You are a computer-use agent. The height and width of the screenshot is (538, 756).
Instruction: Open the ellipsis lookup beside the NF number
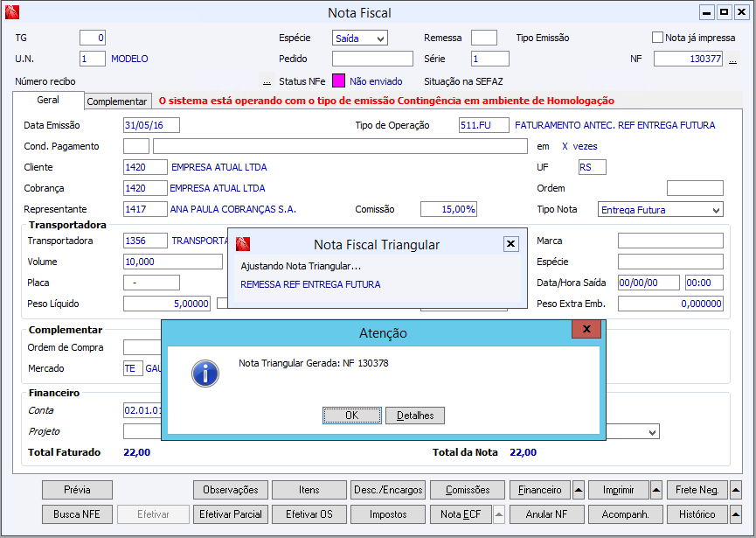click(733, 59)
